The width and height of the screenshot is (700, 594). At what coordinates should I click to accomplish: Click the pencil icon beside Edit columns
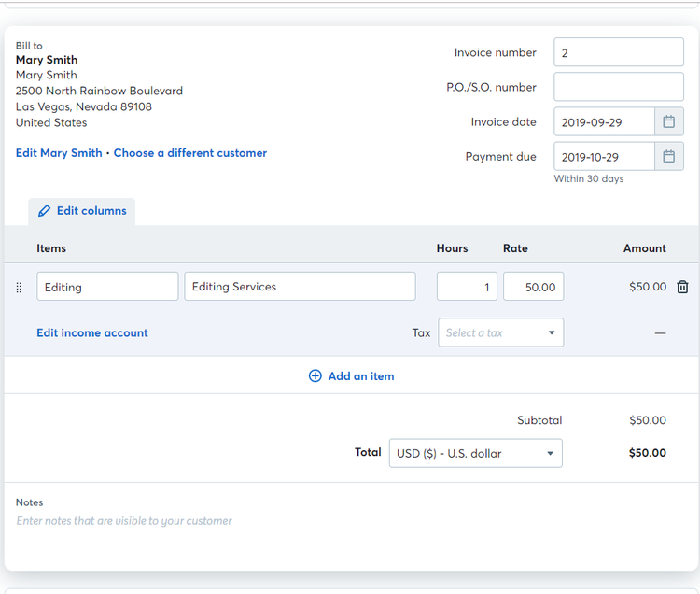44,211
